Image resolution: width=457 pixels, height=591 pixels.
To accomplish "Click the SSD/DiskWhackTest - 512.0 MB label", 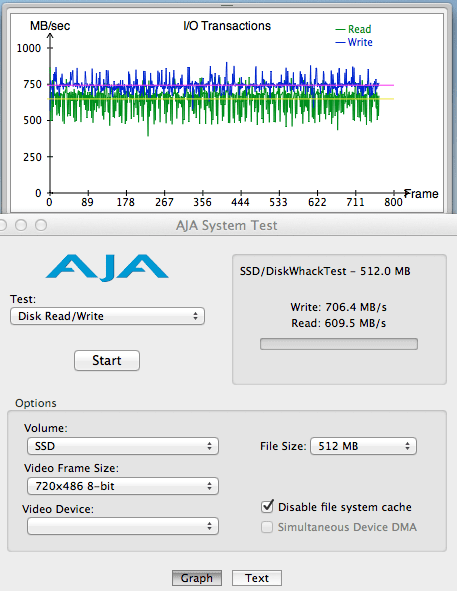I will pos(325,271).
